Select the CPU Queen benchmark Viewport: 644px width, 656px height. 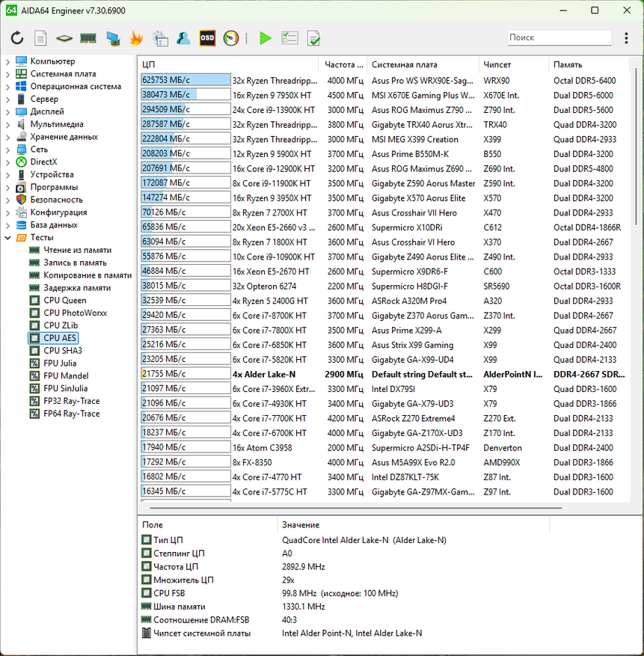coord(65,300)
